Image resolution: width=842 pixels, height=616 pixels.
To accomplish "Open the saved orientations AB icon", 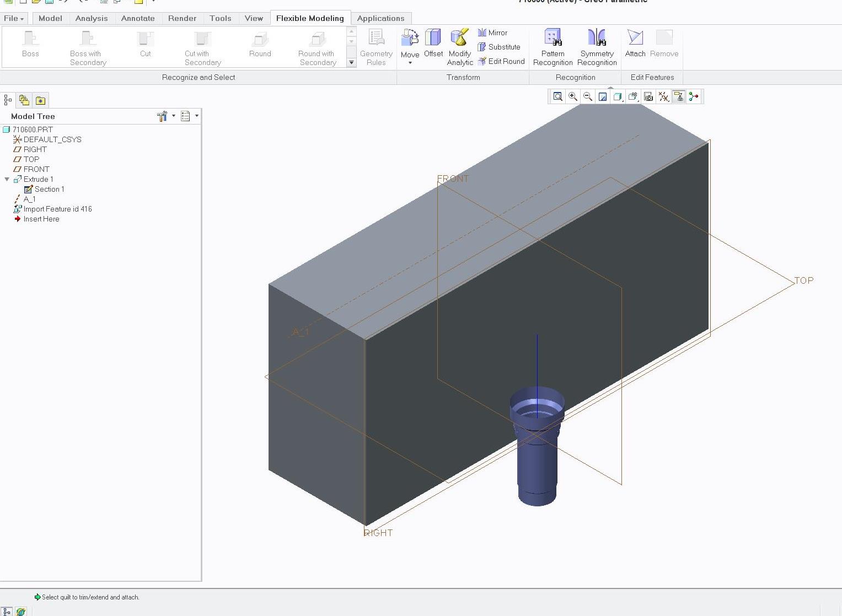I will (x=633, y=96).
